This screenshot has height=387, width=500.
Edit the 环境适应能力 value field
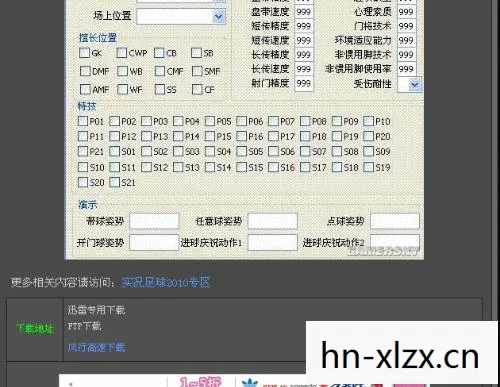click(x=406, y=40)
